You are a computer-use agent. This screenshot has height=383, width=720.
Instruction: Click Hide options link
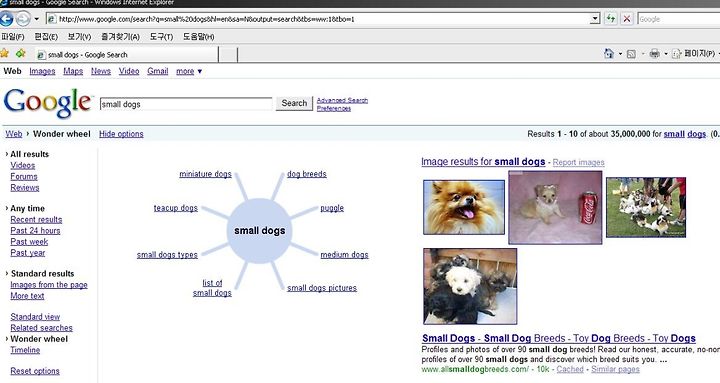[x=121, y=134]
